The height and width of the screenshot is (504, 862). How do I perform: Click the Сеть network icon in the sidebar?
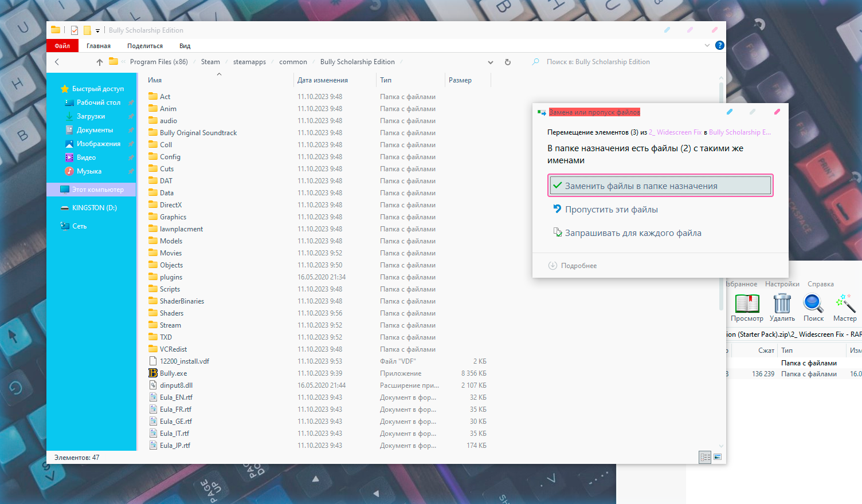coord(65,226)
